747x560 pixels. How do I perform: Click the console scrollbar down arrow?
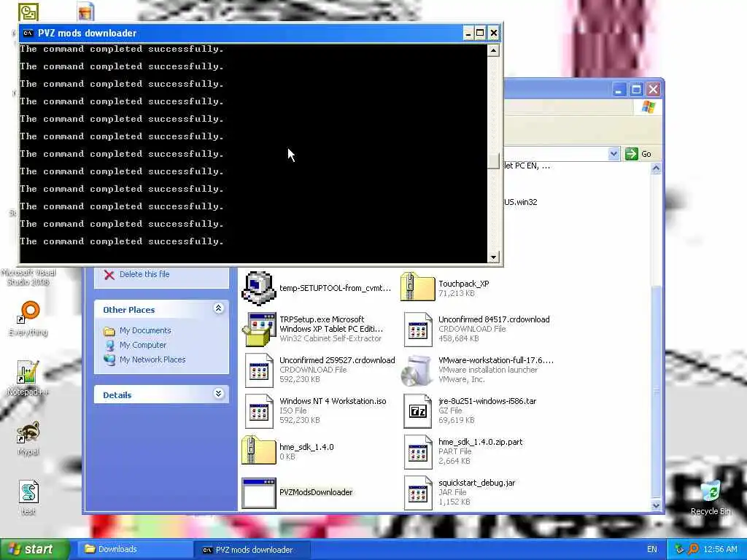pyautogui.click(x=494, y=257)
